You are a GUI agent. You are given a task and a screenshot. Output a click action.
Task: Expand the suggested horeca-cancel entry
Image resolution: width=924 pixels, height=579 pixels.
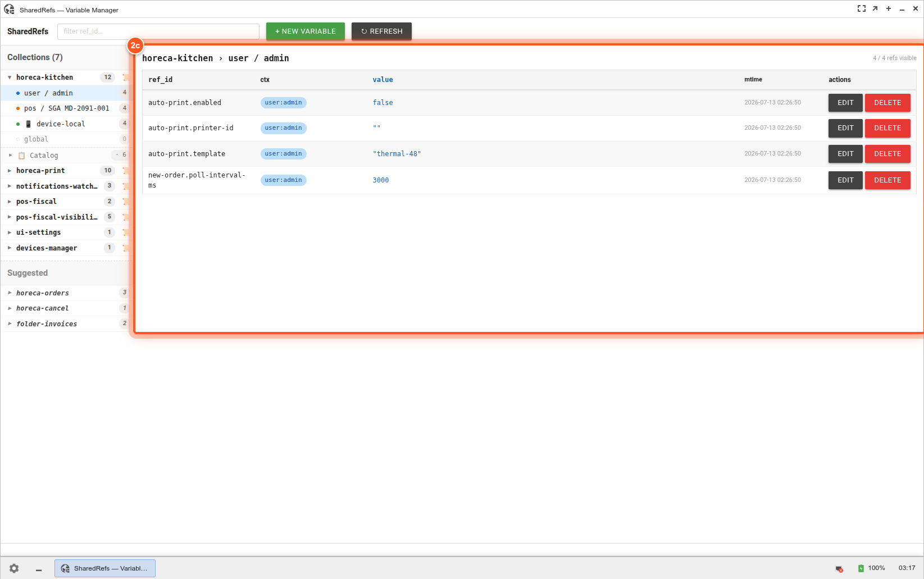[x=10, y=308]
